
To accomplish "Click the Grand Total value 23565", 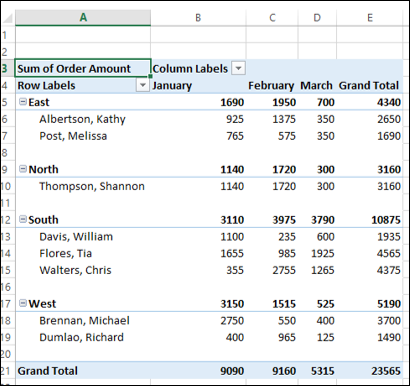I will click(x=386, y=371).
